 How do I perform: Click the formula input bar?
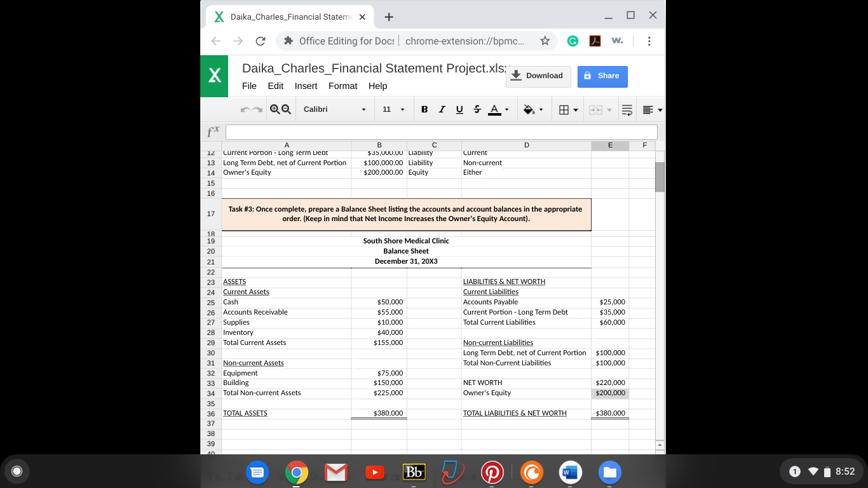pyautogui.click(x=438, y=132)
